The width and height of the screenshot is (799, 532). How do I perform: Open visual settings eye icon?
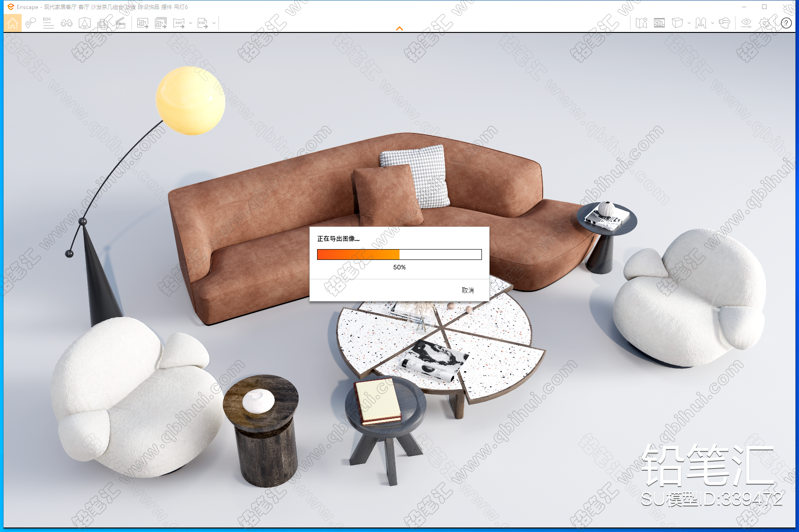746,23
